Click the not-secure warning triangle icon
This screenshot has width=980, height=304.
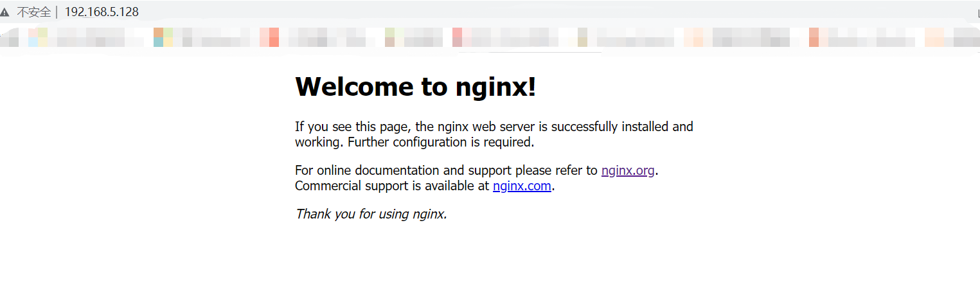coord(5,12)
